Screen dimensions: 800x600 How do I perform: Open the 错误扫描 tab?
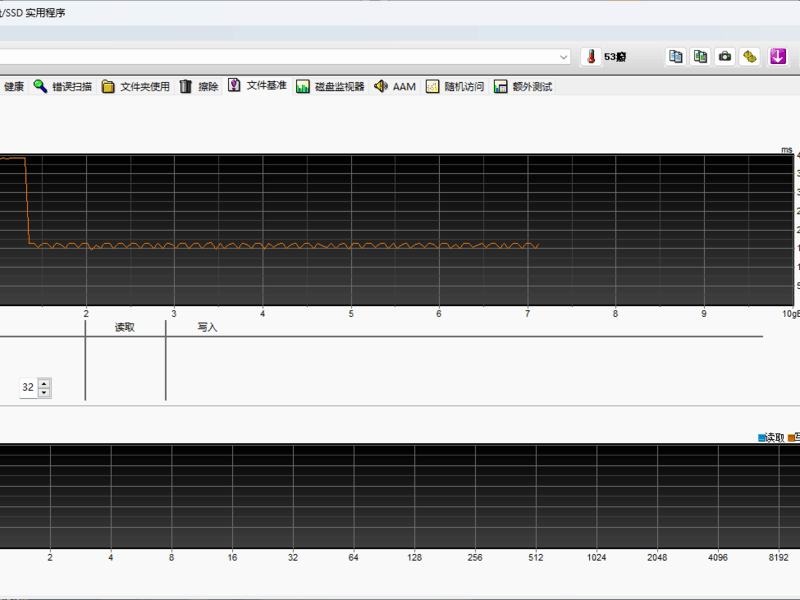63,87
